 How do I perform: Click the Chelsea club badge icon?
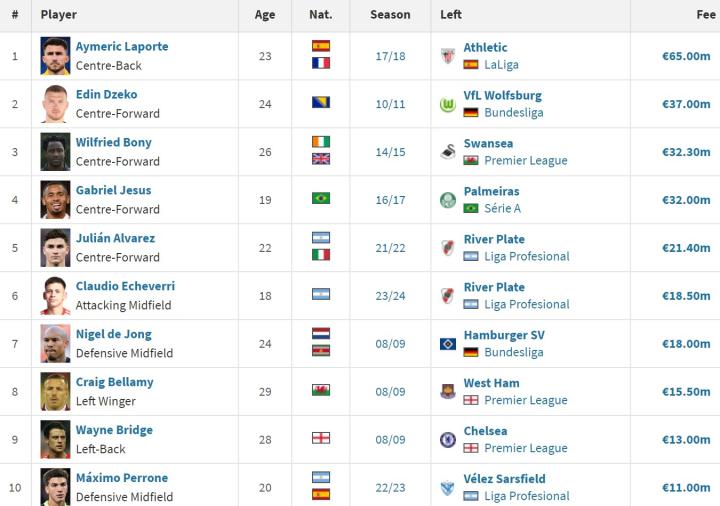[448, 440]
